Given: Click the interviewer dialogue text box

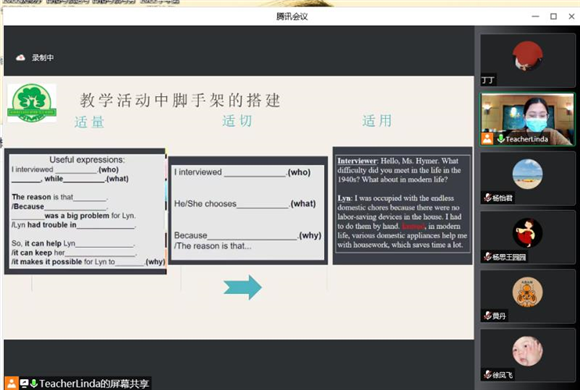Looking at the screenshot, I should point(402,205).
